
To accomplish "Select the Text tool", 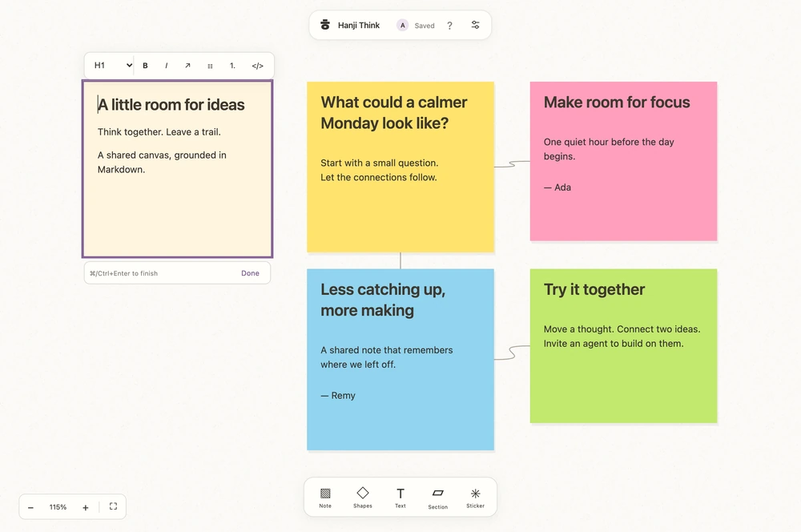I will click(400, 498).
